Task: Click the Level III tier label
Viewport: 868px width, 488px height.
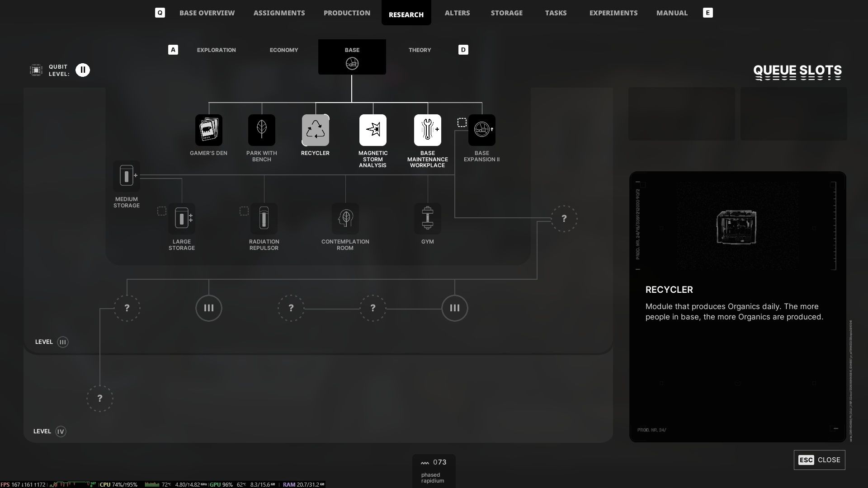Action: click(52, 342)
